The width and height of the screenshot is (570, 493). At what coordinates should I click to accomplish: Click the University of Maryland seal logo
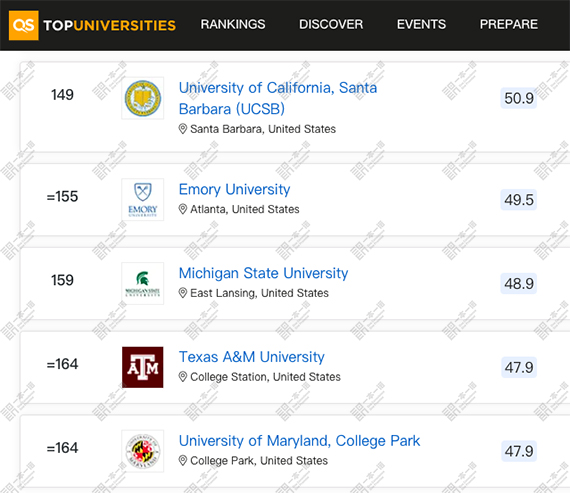coord(142,451)
